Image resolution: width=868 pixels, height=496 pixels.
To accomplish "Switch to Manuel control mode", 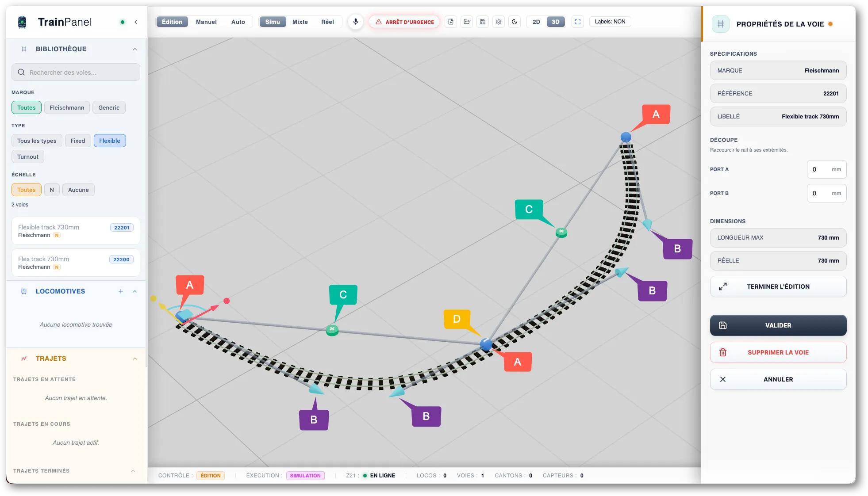I will [x=206, y=22].
